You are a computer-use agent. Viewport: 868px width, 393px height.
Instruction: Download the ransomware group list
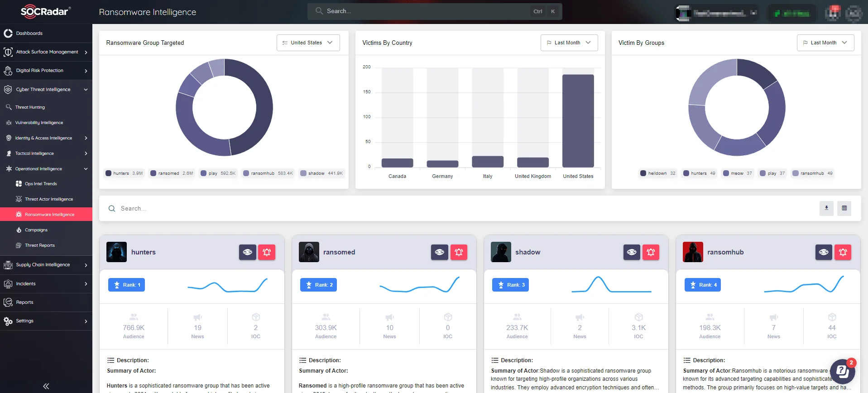(826, 208)
